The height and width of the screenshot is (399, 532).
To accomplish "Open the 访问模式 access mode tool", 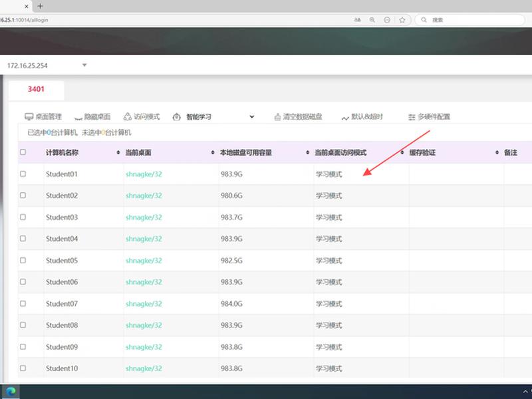I will click(x=142, y=117).
